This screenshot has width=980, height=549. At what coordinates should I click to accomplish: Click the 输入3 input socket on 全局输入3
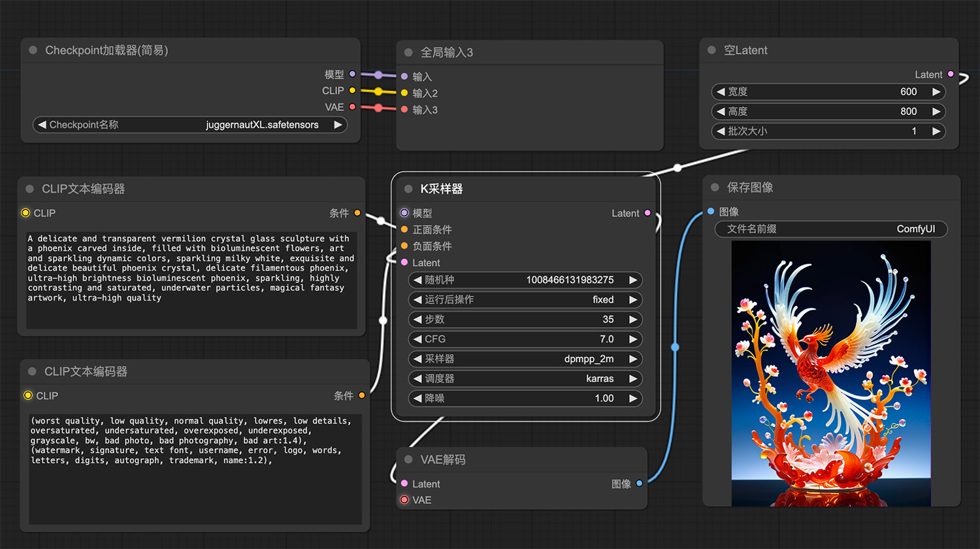point(404,109)
